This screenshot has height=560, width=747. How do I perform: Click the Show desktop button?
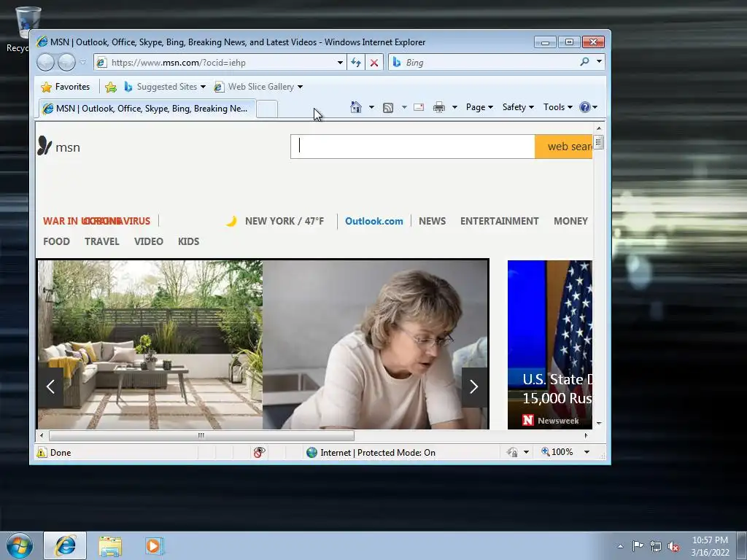742,545
